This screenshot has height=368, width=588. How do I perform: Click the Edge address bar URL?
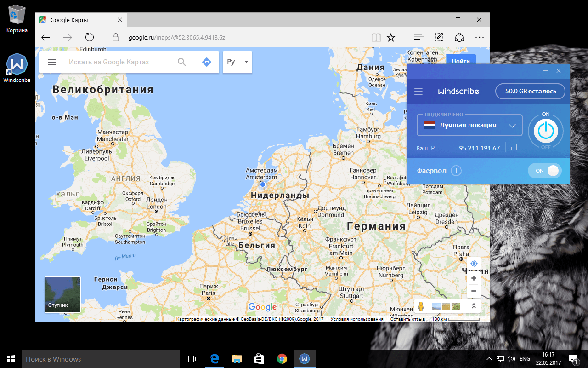pyautogui.click(x=176, y=38)
